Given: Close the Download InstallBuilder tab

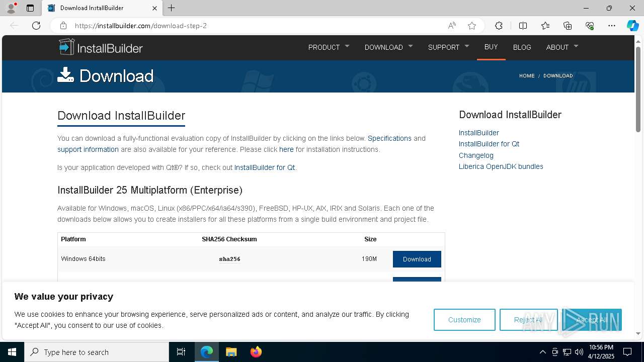Looking at the screenshot, I should [x=154, y=8].
